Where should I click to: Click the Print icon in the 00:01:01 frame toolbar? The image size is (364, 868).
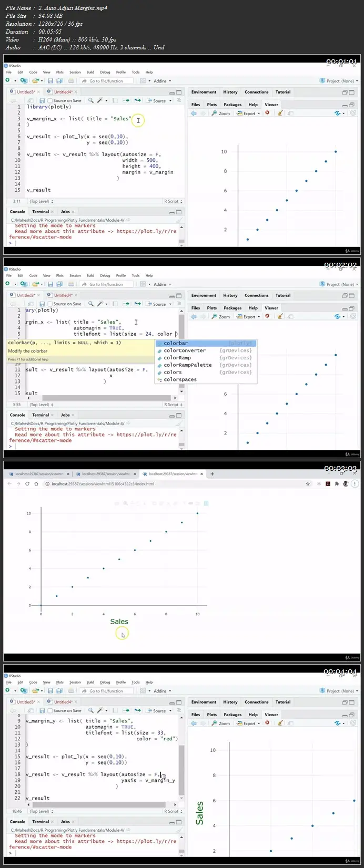(72, 81)
